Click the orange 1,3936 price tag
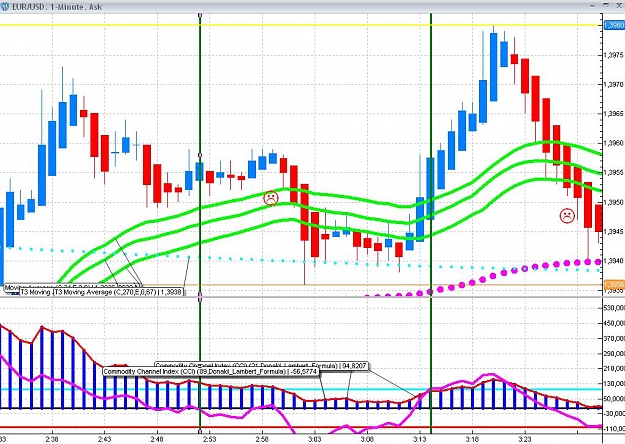Viewport: 625px width, 444px height. (x=614, y=285)
